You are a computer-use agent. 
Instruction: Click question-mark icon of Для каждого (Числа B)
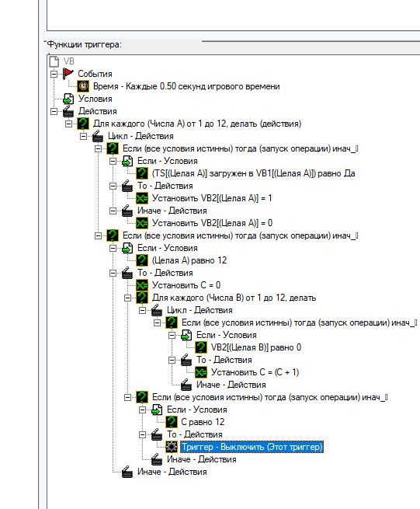pos(142,298)
